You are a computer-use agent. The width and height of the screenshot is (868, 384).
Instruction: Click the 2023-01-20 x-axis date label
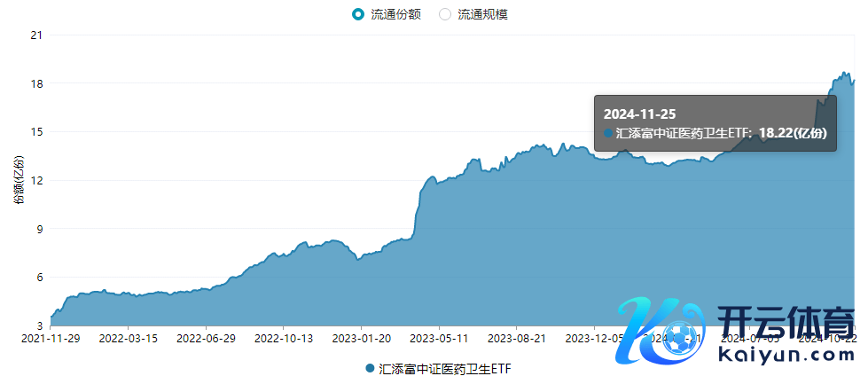[362, 338]
